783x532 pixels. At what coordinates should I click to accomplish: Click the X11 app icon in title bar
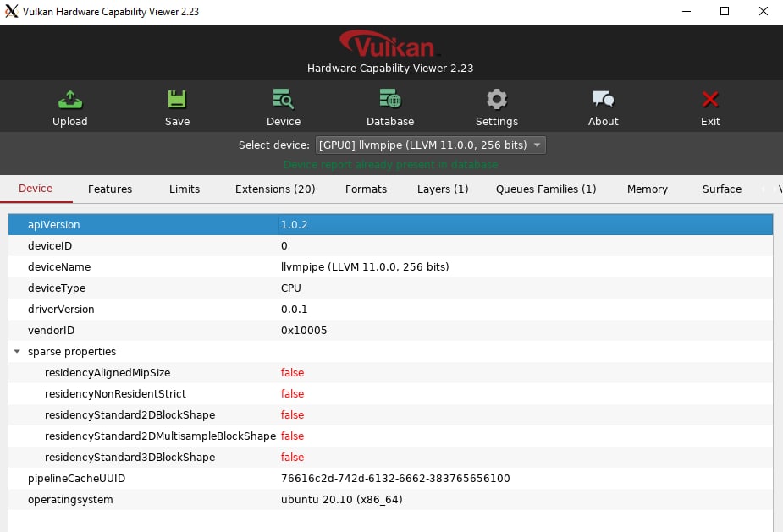tap(12, 11)
